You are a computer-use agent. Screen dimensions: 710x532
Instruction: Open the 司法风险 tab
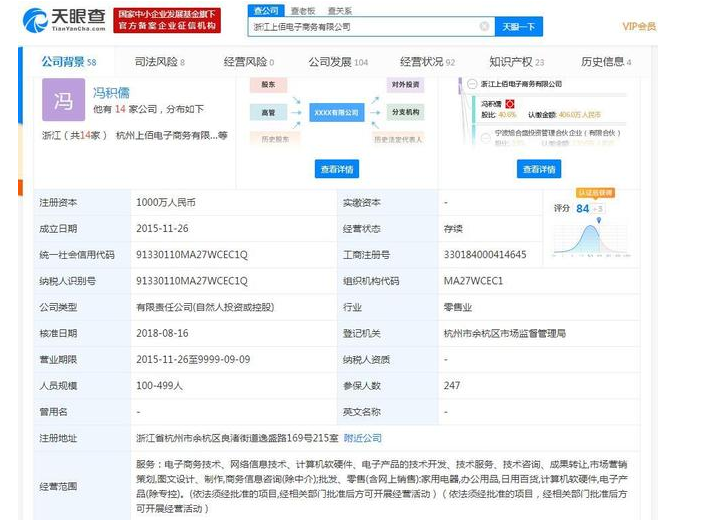point(159,62)
